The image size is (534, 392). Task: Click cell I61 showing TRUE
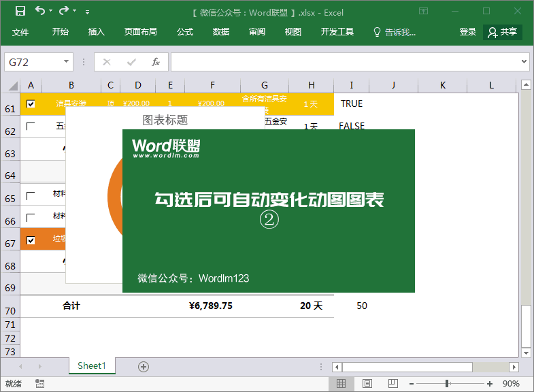352,103
